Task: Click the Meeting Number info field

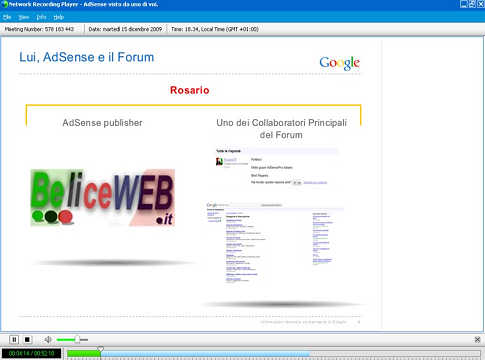Action: [39, 29]
